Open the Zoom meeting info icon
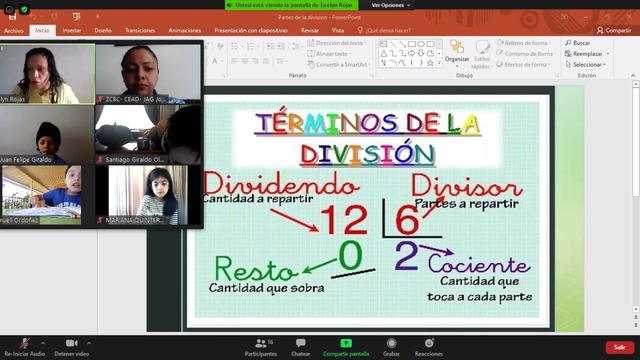This screenshot has width=640, height=360. click(x=9, y=9)
